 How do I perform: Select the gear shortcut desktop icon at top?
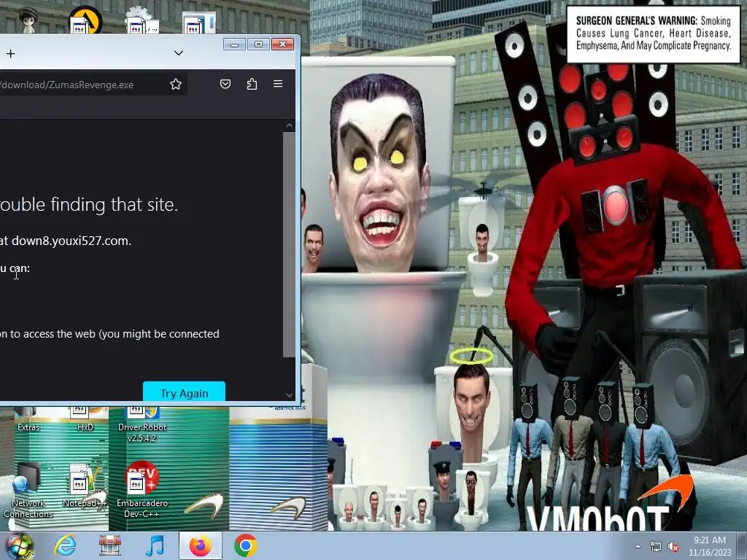point(142,21)
